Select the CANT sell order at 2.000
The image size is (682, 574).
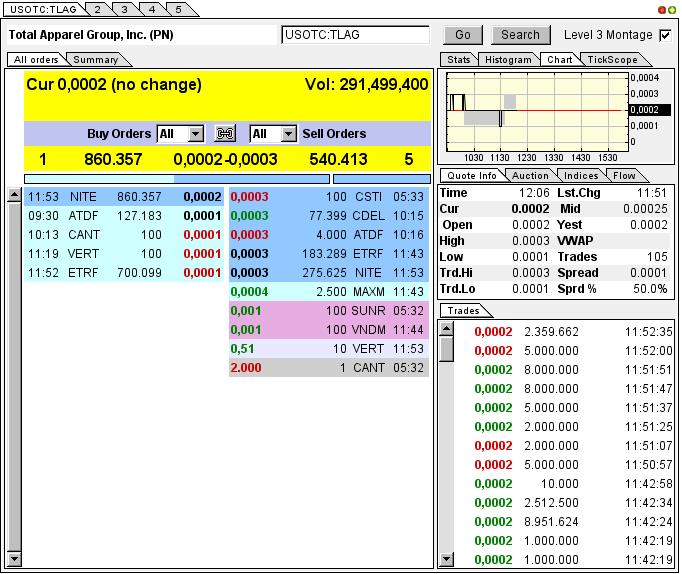(x=329, y=367)
